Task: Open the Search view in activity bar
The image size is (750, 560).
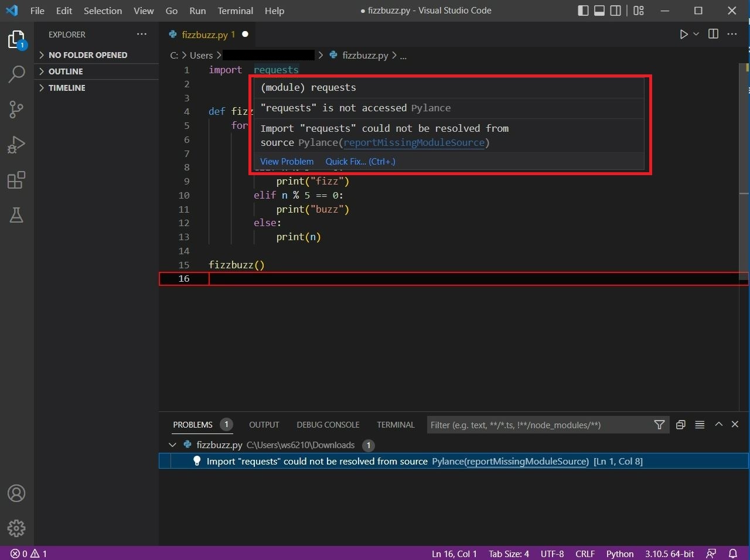Action: coord(16,74)
